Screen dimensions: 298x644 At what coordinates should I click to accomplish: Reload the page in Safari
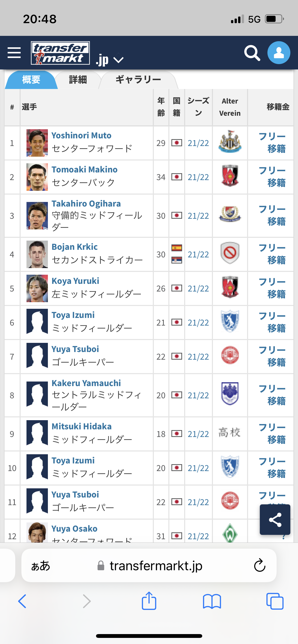(x=260, y=565)
